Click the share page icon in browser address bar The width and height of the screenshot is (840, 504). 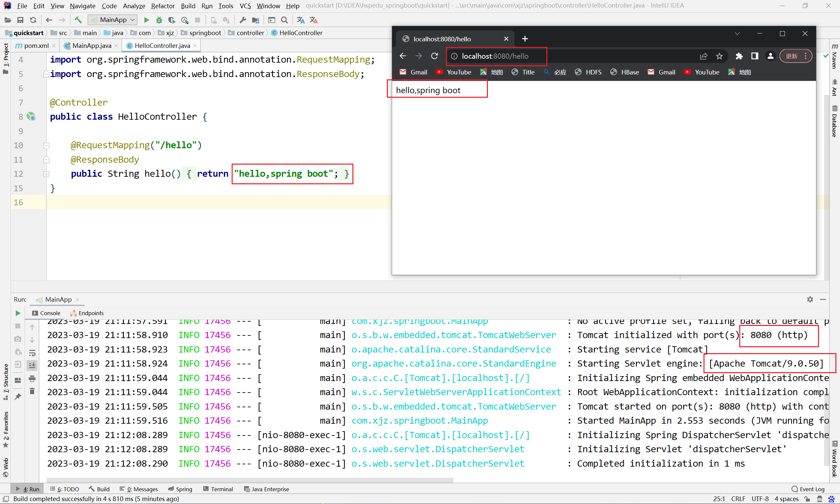703,56
